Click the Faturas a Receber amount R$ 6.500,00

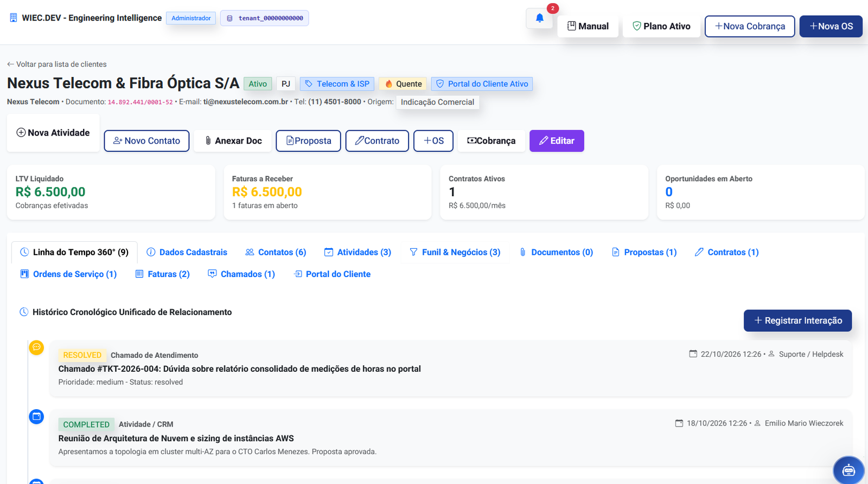pyautogui.click(x=267, y=192)
